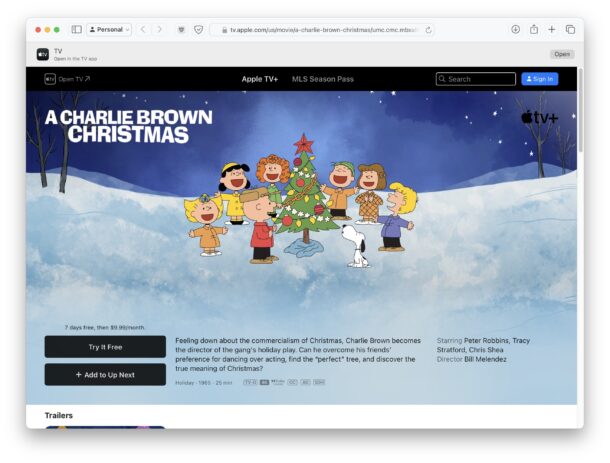Start the trial with Try It Free

click(105, 347)
